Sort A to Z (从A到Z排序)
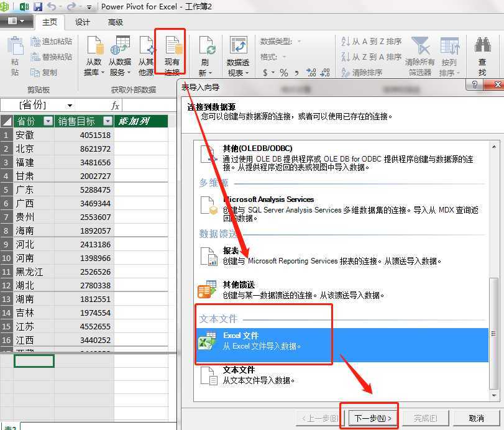The image size is (504, 430). click(x=371, y=42)
